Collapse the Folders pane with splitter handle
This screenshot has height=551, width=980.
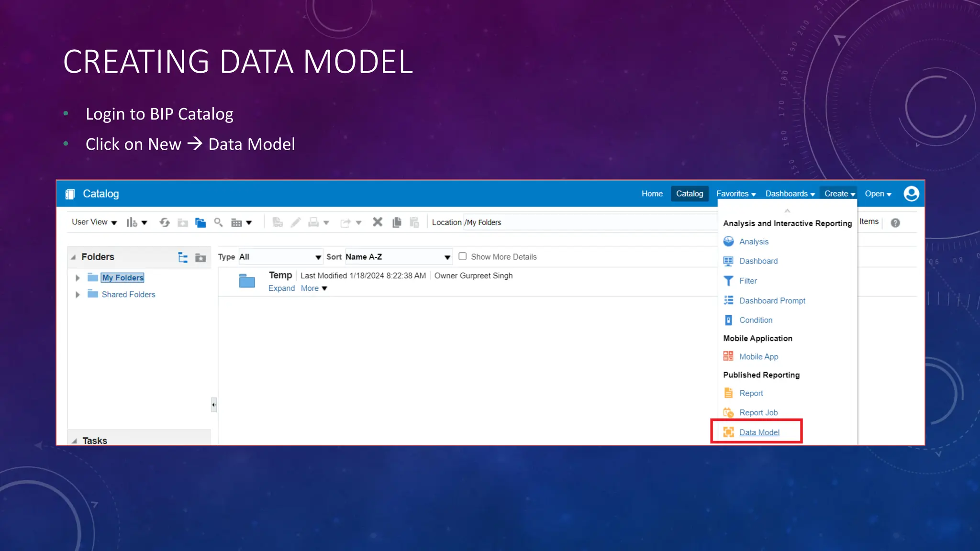pos(214,405)
